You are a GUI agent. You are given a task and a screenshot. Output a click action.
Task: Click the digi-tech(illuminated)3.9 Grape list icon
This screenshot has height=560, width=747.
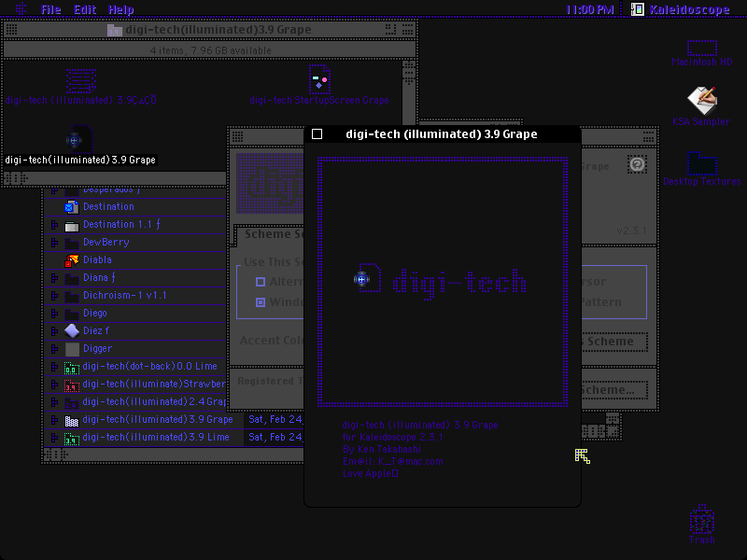pyautogui.click(x=72, y=421)
